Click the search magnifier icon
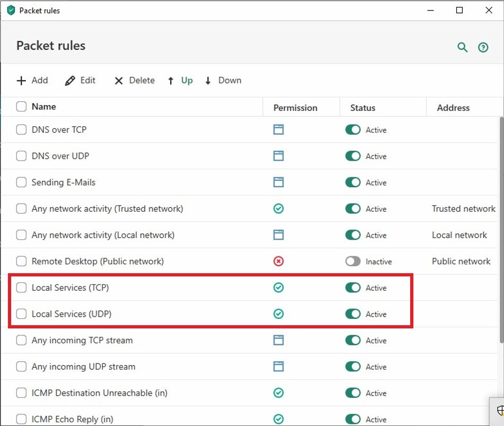 coord(462,48)
